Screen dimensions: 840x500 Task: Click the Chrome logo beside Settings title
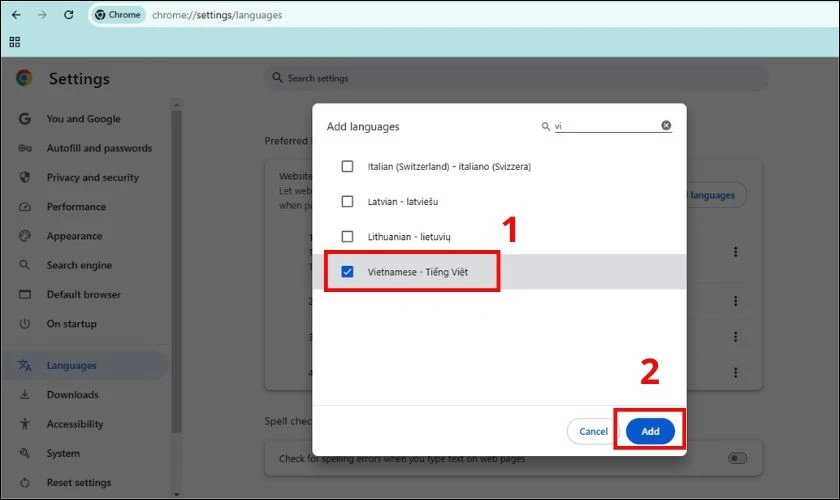[24, 78]
